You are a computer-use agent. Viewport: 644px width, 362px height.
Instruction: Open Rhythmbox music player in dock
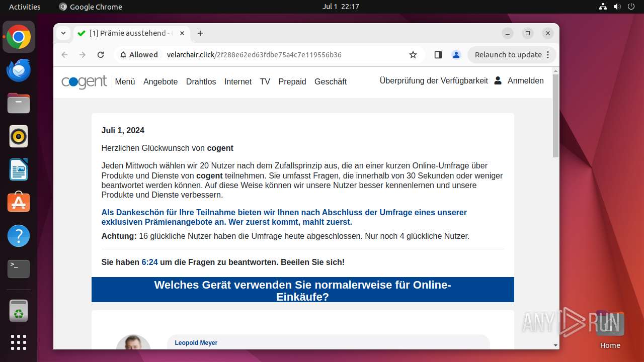pos(19,136)
